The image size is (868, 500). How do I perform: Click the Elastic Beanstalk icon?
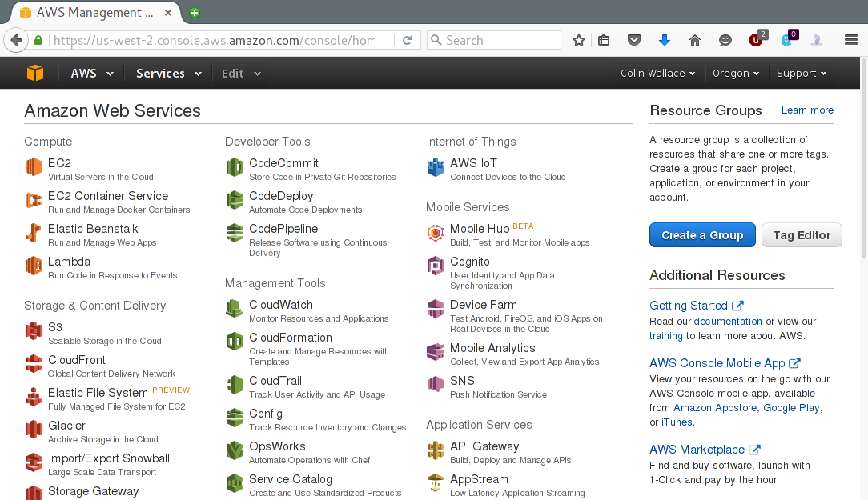[x=33, y=232]
